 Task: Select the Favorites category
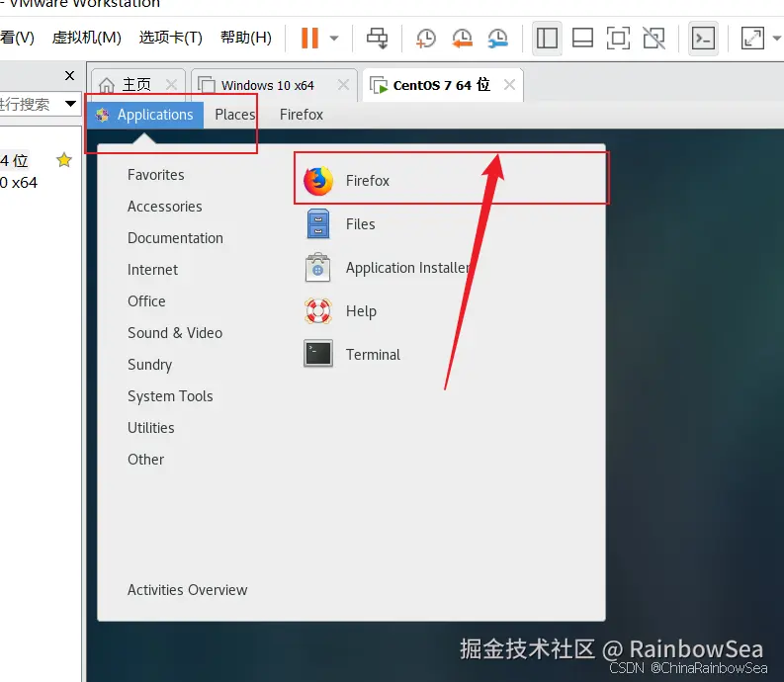(155, 175)
